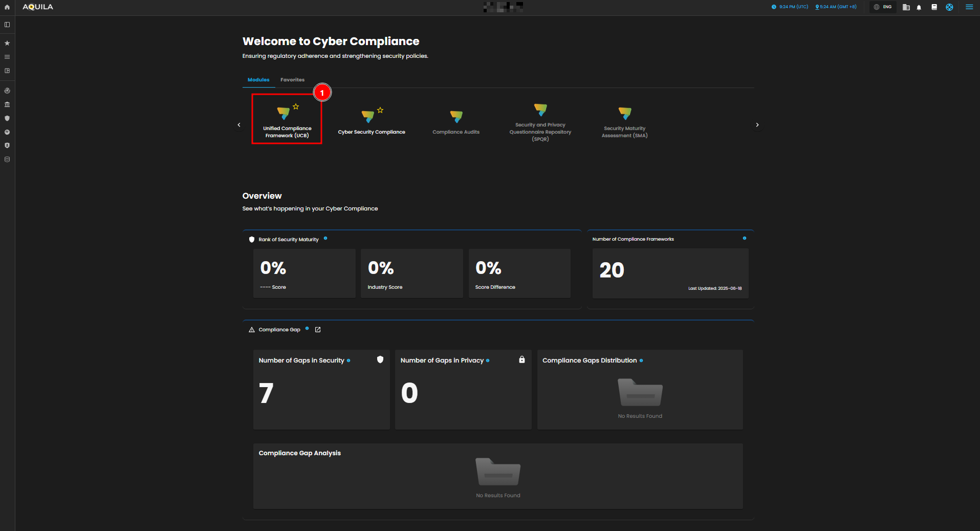The width and height of the screenshot is (980, 531).
Task: Open Security Maturity Assessment (SMA) module
Action: [x=624, y=123]
